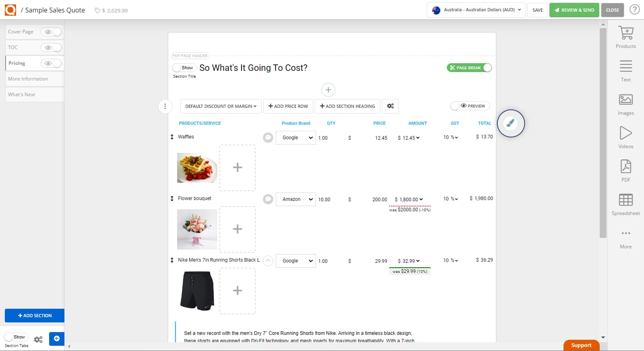Image resolution: width=644 pixels, height=351 pixels.
Task: Collapse the Nike shorts description arrow
Action: pos(268,261)
